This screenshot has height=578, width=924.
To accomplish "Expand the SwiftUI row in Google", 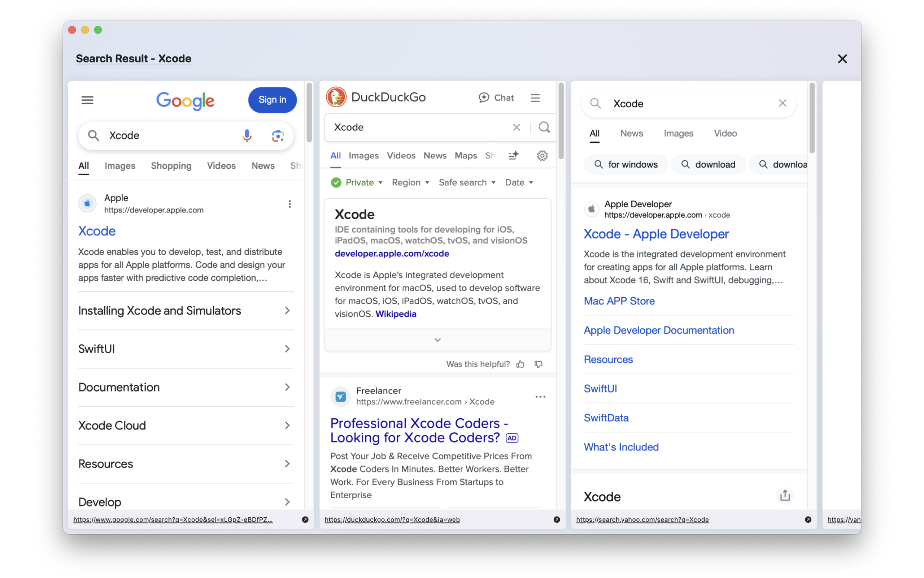I will click(186, 349).
